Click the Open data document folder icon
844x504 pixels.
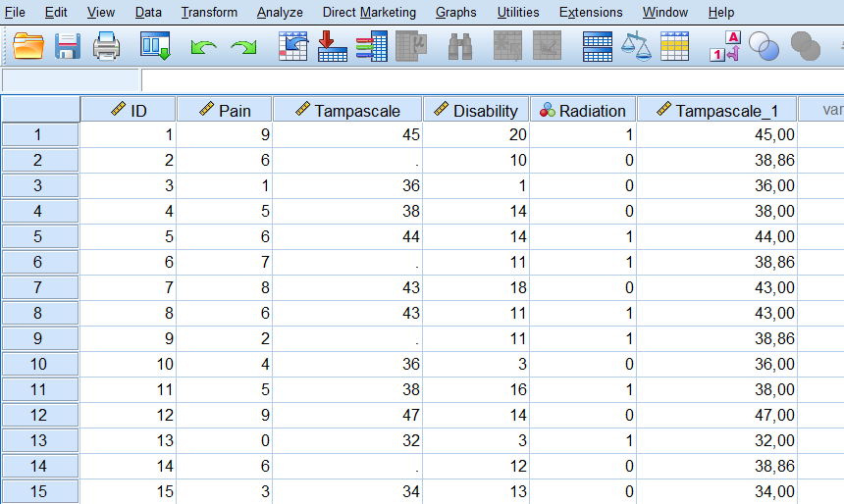tap(28, 46)
